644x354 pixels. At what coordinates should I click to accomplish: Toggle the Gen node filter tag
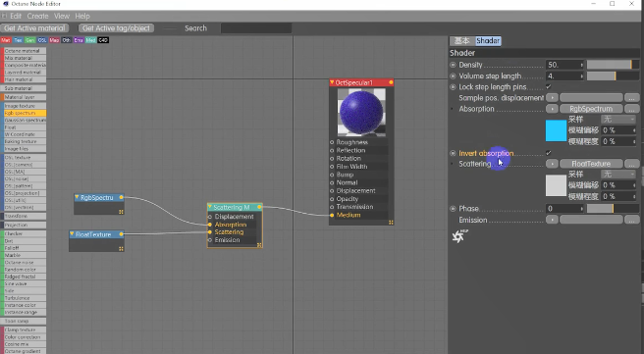30,40
